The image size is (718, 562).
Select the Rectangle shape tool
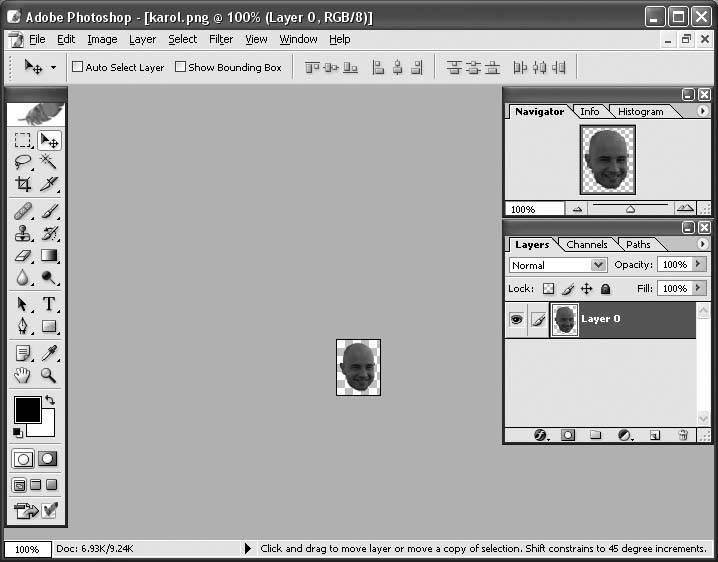click(x=49, y=326)
